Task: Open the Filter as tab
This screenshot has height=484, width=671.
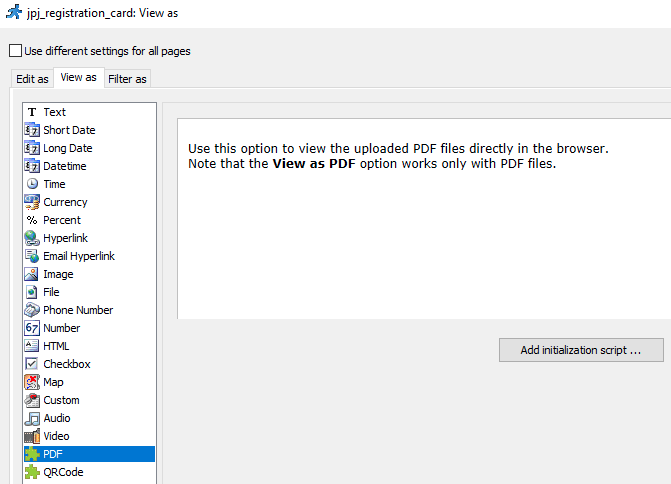Action: pos(127,79)
